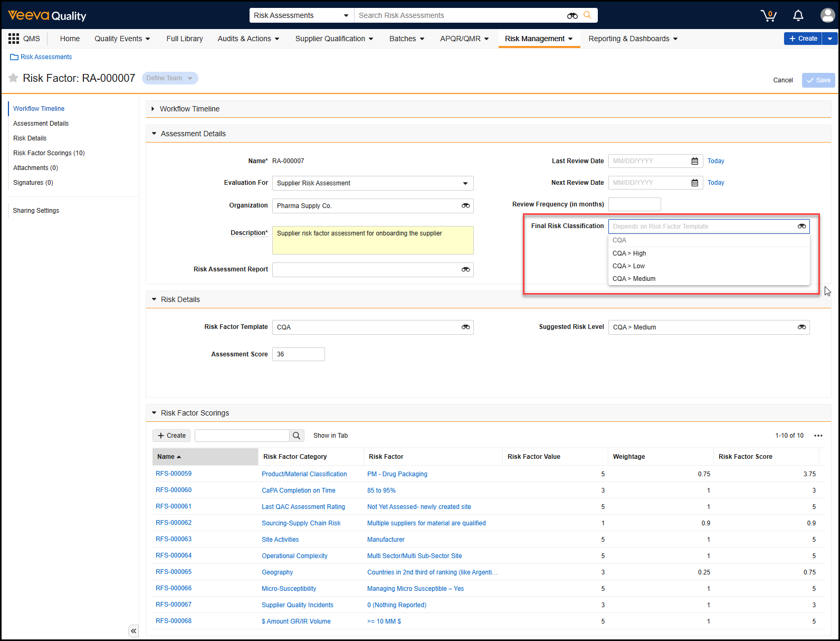The height and width of the screenshot is (641, 840).
Task: Open the user profile avatar
Action: (827, 15)
